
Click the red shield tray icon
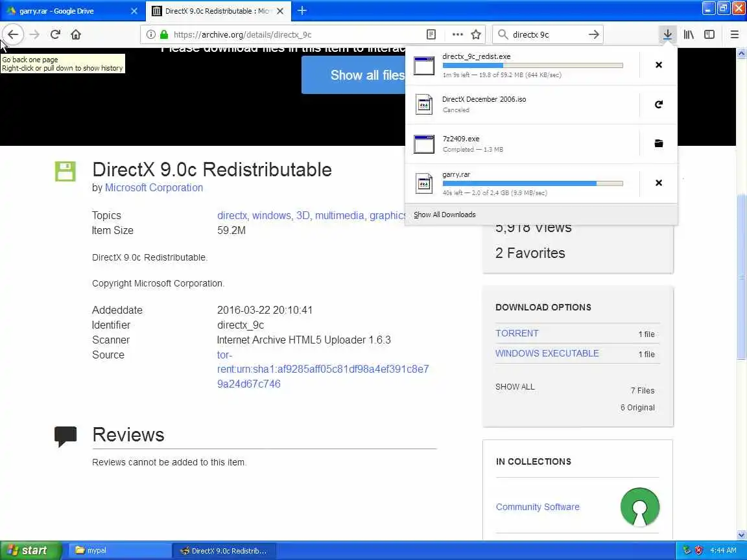coord(698,550)
